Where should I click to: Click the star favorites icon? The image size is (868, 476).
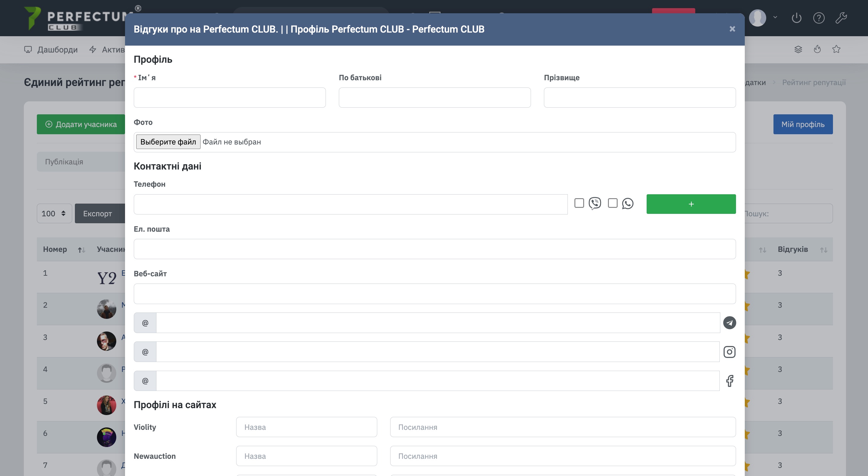tap(836, 49)
